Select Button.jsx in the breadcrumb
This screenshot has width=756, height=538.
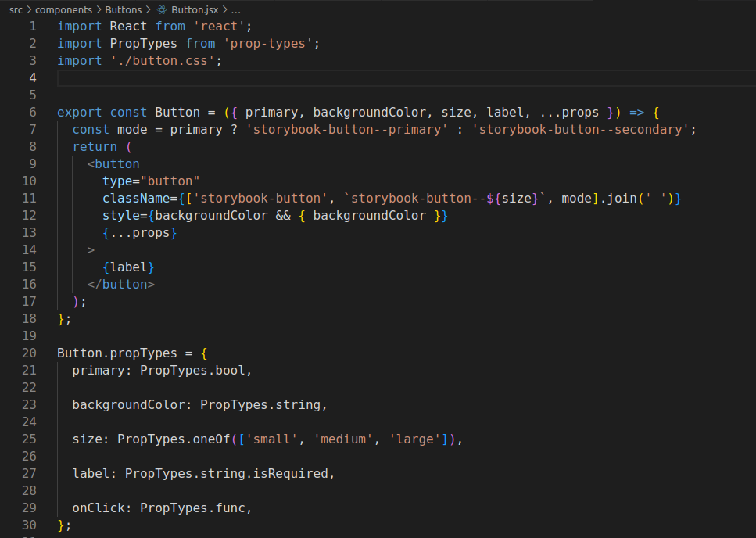coord(194,9)
